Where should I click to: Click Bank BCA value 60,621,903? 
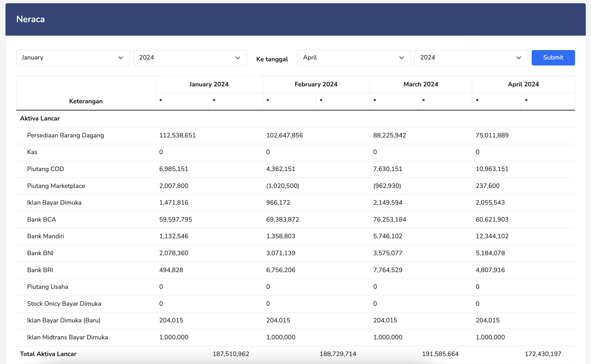click(492, 220)
